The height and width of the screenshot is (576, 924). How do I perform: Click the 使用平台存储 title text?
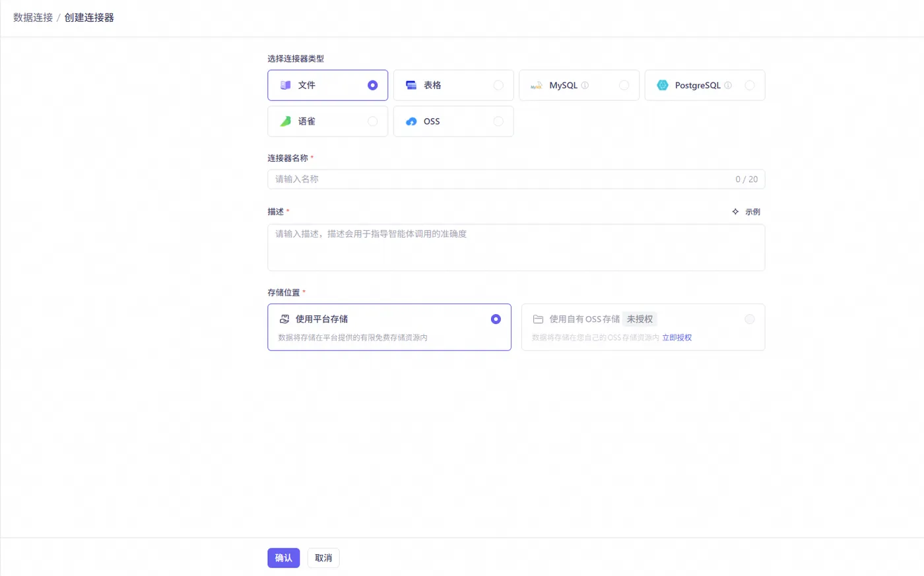(x=321, y=319)
